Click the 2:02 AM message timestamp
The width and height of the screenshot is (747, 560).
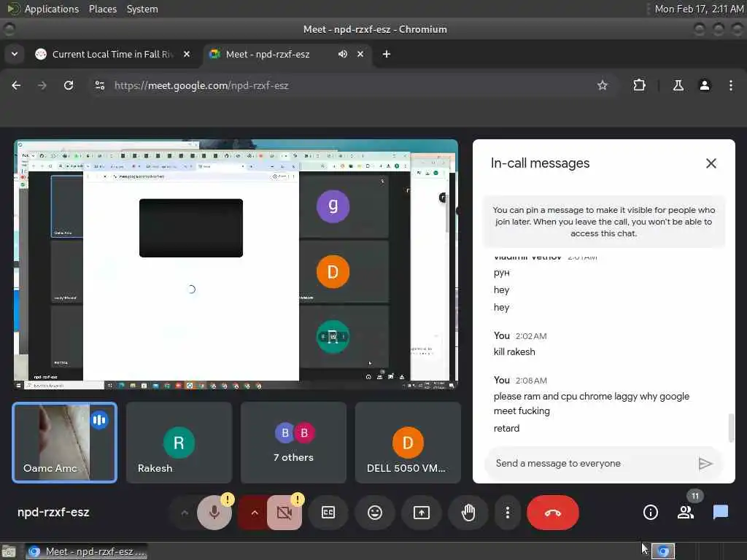[x=531, y=336]
